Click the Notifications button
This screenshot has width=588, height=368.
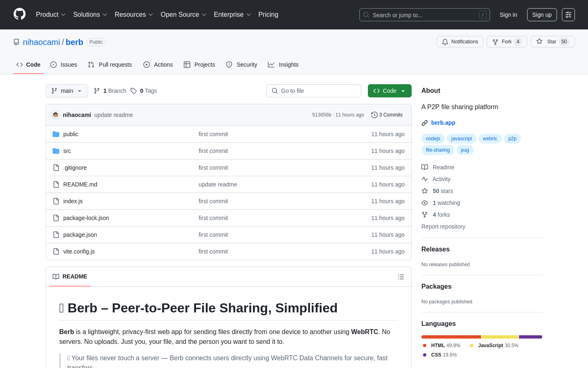pyautogui.click(x=460, y=42)
